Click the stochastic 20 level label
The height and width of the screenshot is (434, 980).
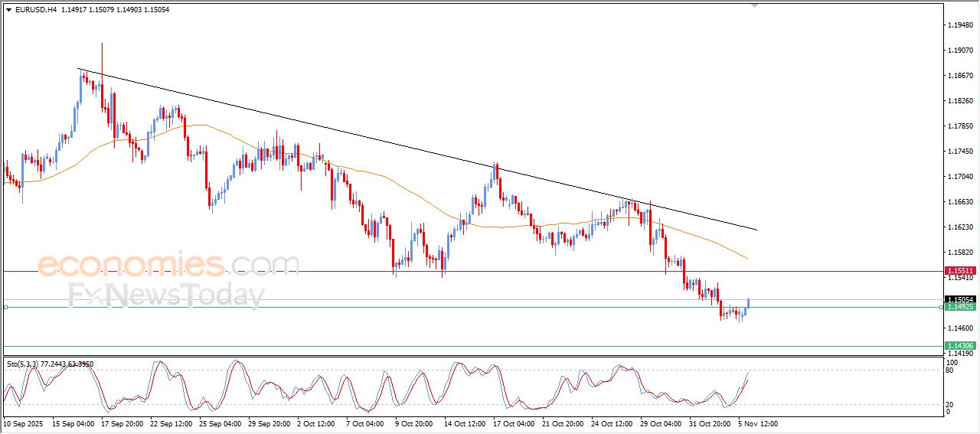coord(950,403)
